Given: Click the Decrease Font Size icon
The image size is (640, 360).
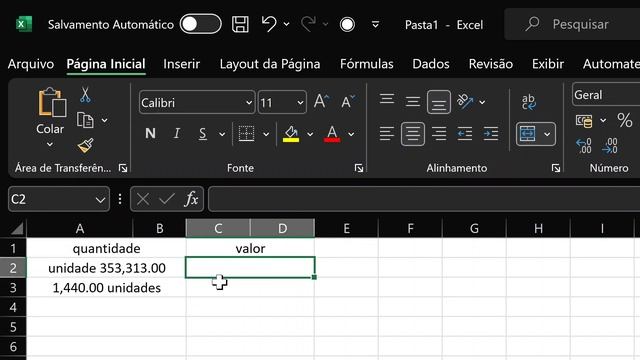Looking at the screenshot, I should tap(348, 101).
